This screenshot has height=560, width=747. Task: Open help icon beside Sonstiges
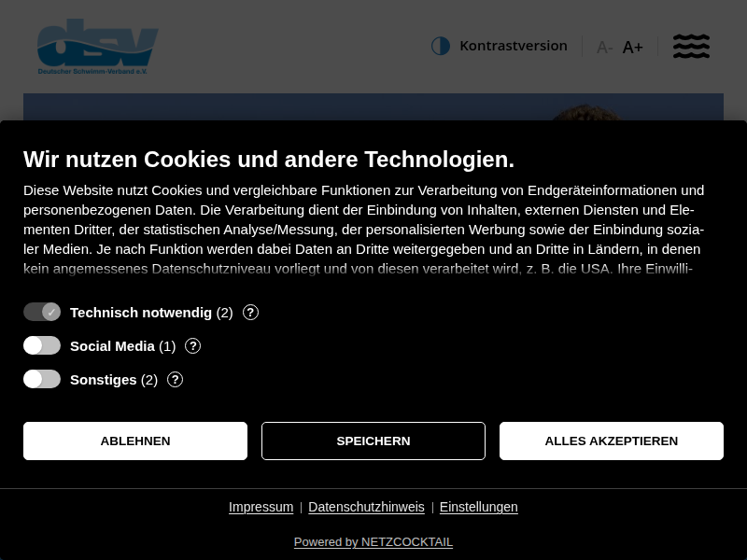tap(176, 380)
